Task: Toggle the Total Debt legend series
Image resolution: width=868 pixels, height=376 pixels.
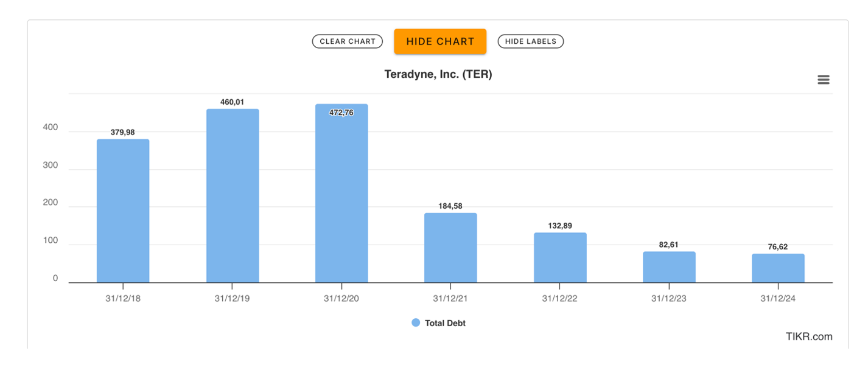Action: click(x=439, y=323)
